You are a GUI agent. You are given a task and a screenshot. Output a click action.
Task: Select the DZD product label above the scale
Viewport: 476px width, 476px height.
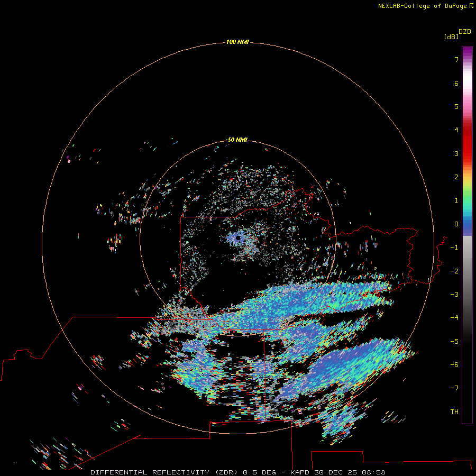coord(465,32)
